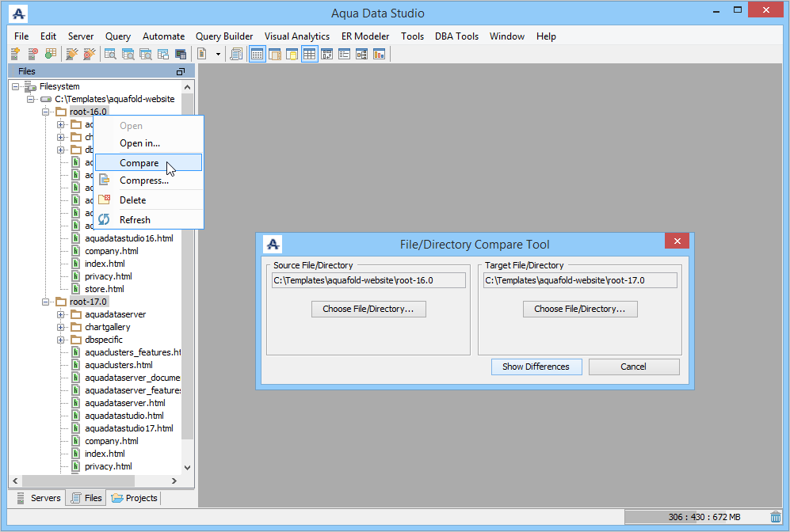Click the script scroll toolbar icon

(x=236, y=54)
